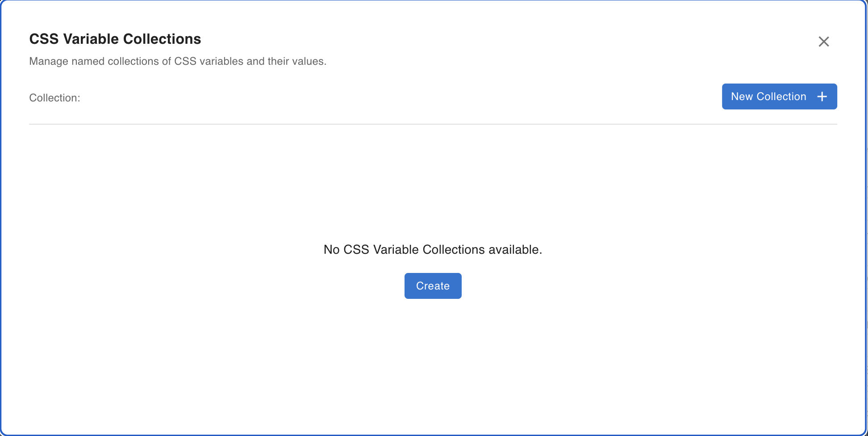Click the 'Collection:' label
The image size is (868, 436).
(x=54, y=98)
